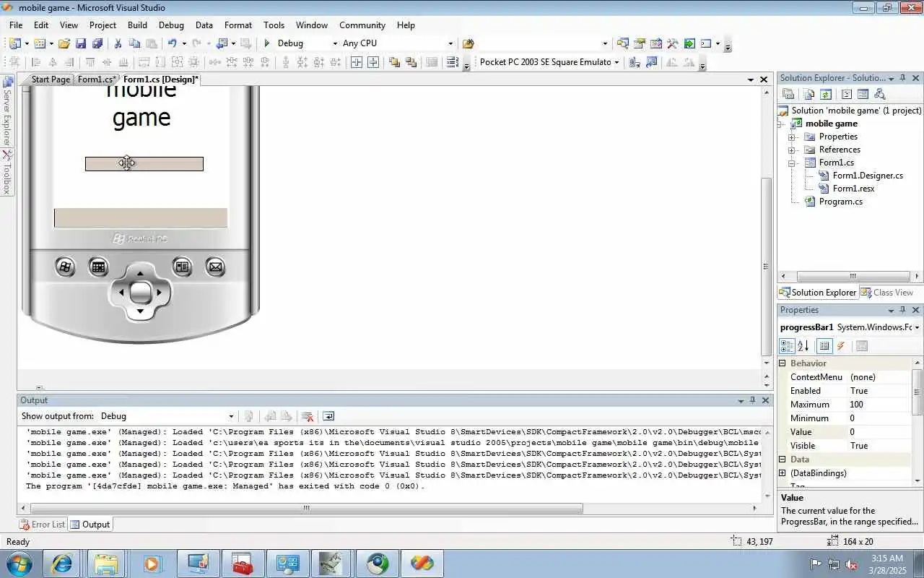The height and width of the screenshot is (578, 924).
Task: Click the Value property field showing 0
Action: click(x=880, y=432)
